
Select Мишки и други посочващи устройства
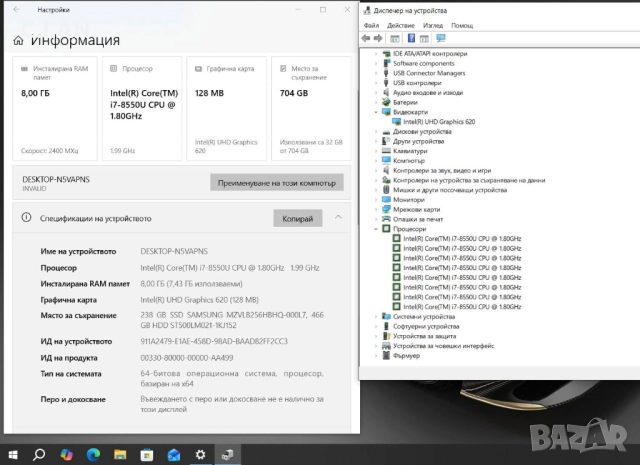(x=449, y=190)
